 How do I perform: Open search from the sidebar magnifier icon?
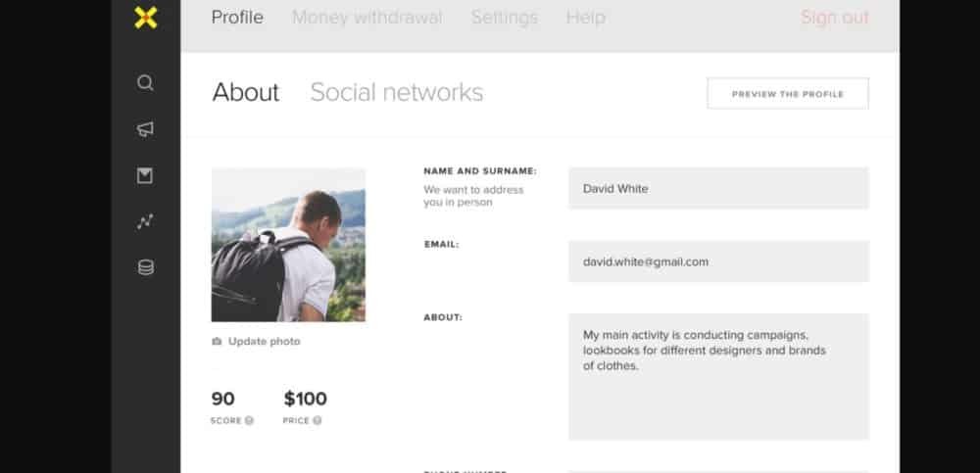tap(145, 83)
